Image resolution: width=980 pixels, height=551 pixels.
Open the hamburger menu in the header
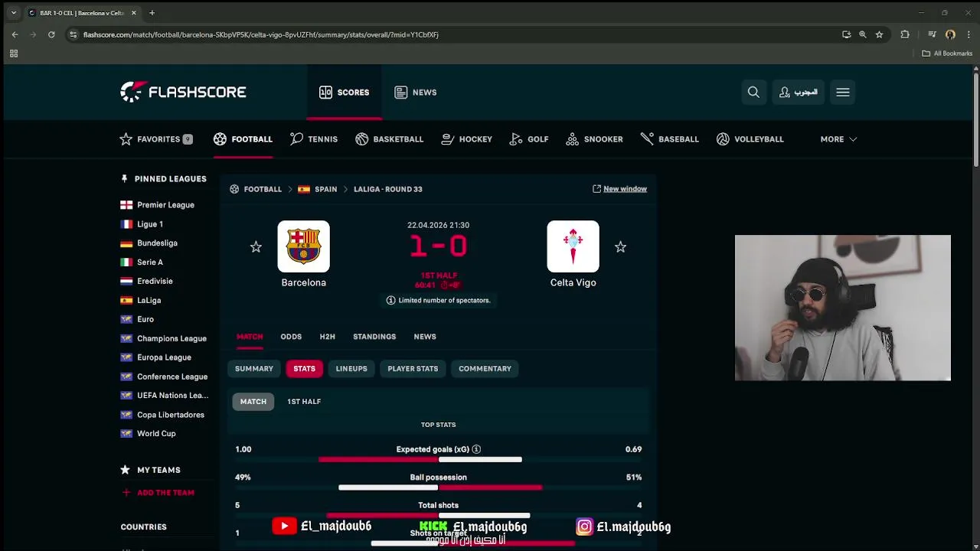(x=843, y=93)
